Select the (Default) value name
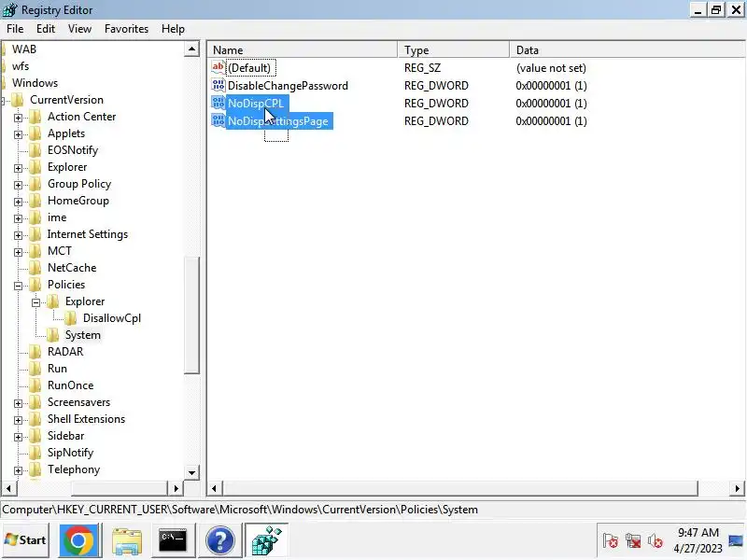This screenshot has width=747, height=560. pos(249,67)
